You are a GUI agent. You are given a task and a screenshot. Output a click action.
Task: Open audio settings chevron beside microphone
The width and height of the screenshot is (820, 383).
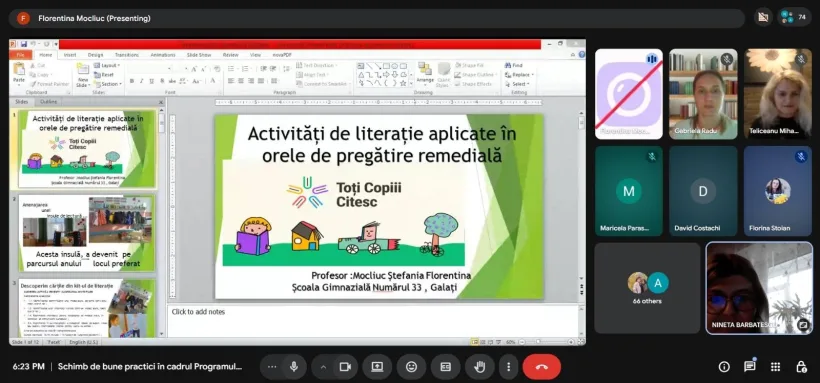[x=323, y=367]
